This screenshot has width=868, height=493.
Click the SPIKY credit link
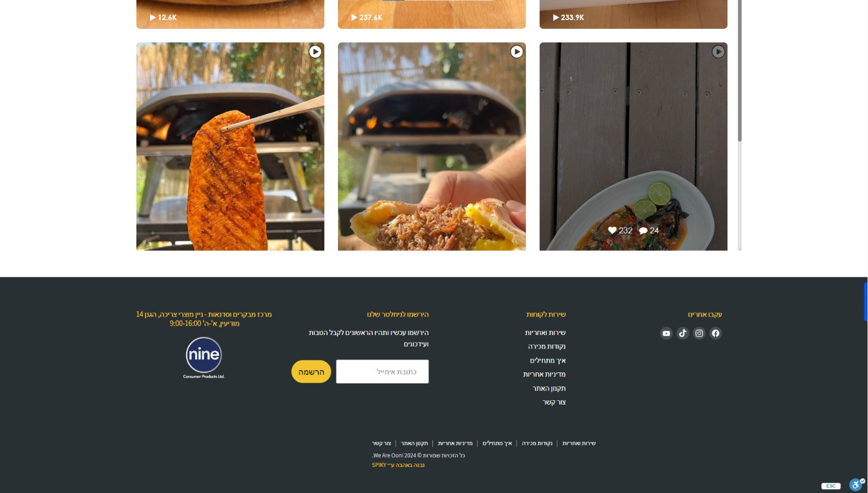[398, 465]
